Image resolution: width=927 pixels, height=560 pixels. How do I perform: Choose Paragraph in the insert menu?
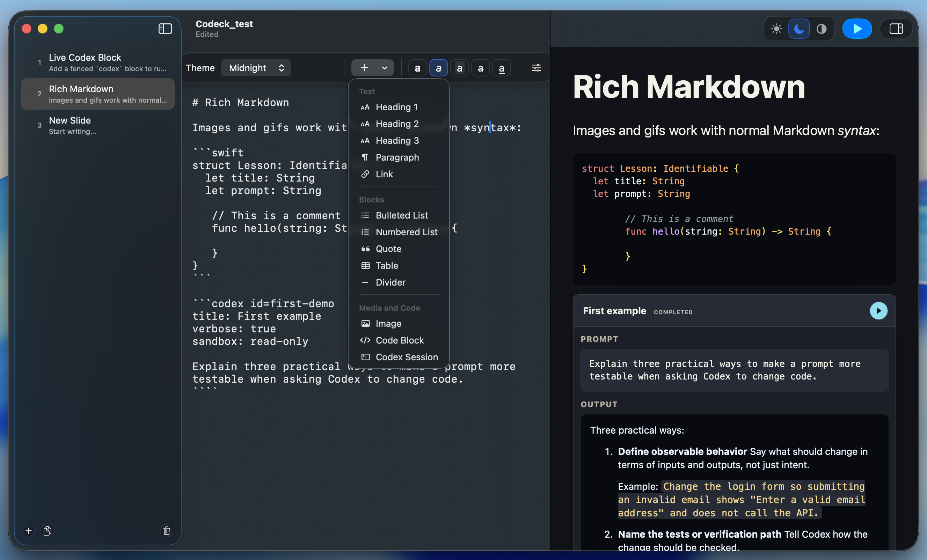399,157
